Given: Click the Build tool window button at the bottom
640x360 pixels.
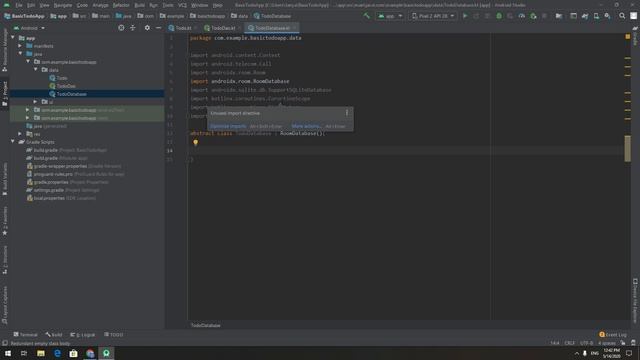Looking at the screenshot, I should [x=54, y=334].
